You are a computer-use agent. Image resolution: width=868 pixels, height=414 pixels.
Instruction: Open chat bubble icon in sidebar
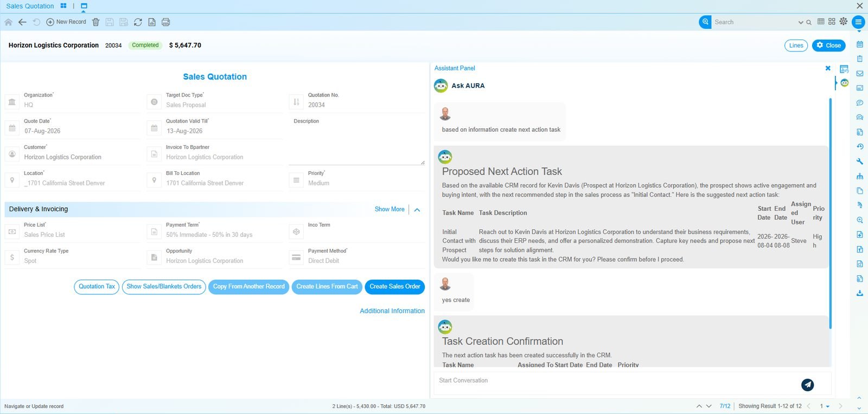point(860,103)
